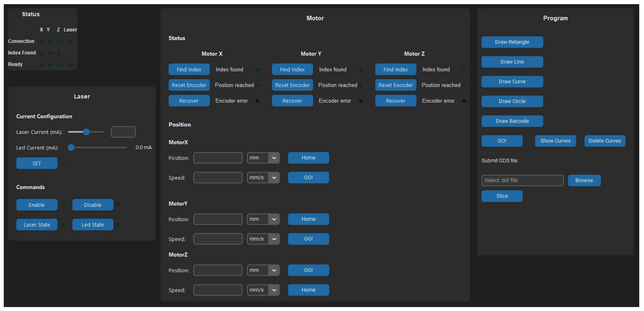Click the SET button in Laser panel
644x311 pixels.
coord(37,163)
